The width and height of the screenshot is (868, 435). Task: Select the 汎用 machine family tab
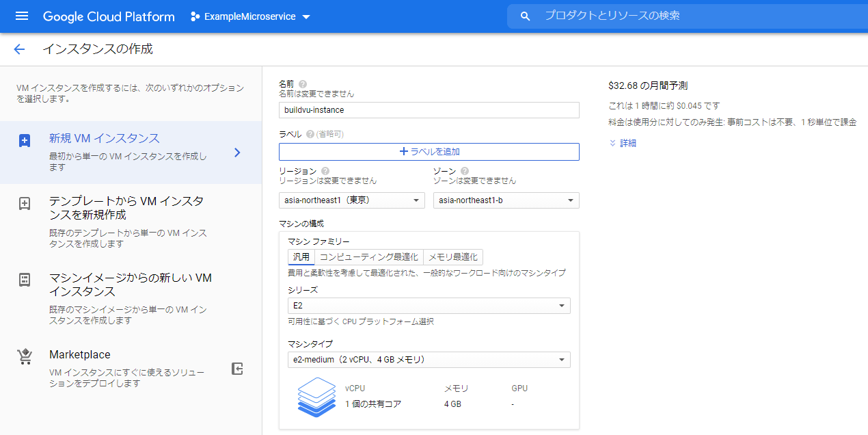coord(301,257)
